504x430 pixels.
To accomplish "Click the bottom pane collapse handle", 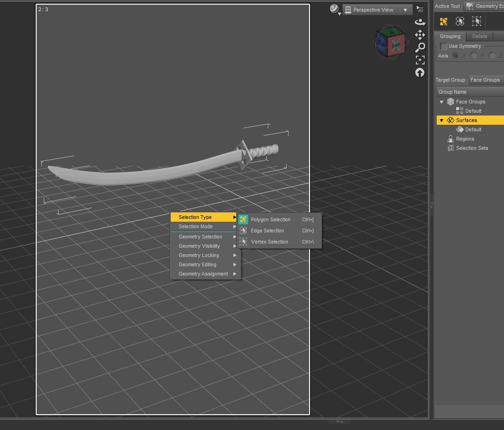I will click(339, 421).
